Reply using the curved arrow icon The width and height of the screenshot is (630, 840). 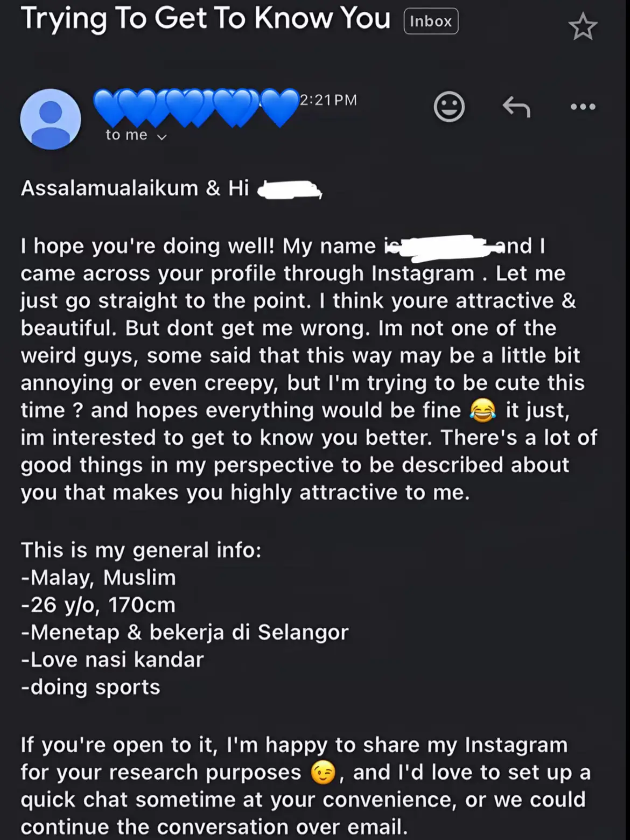click(516, 107)
